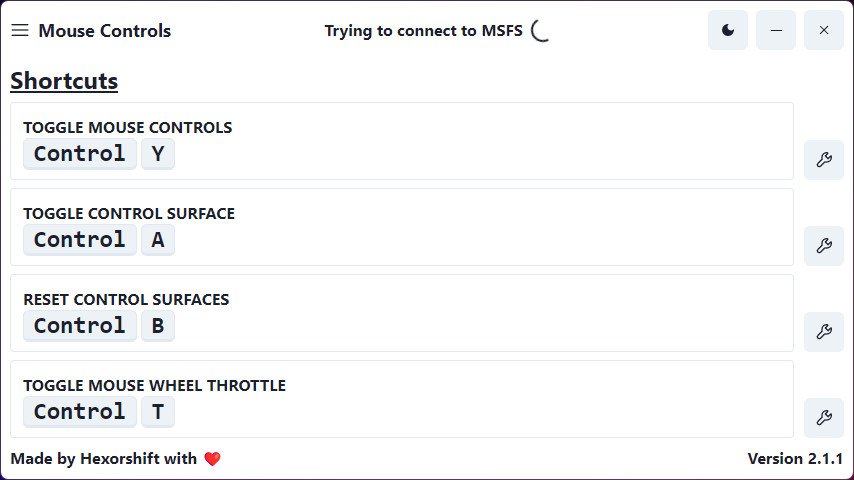Viewport: 854px width, 480px height.
Task: Click the Y key badge
Action: [158, 154]
